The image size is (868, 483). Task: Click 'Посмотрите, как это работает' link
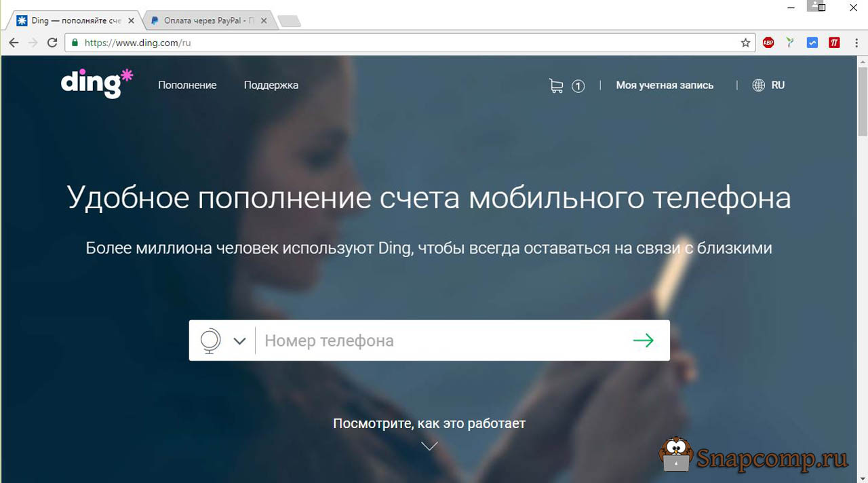point(429,423)
